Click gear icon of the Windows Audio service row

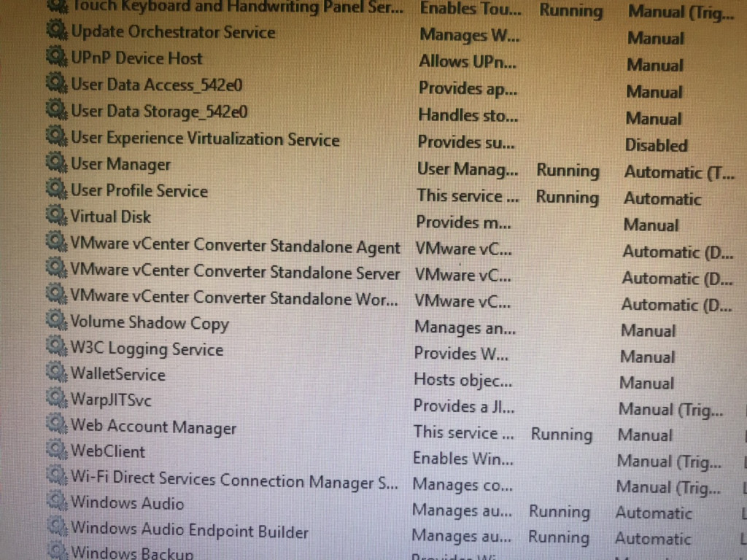[56, 500]
